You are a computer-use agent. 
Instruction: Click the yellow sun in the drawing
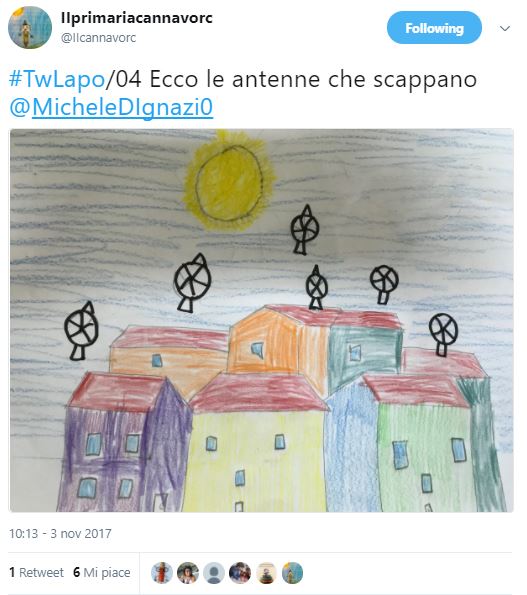pyautogui.click(x=229, y=182)
